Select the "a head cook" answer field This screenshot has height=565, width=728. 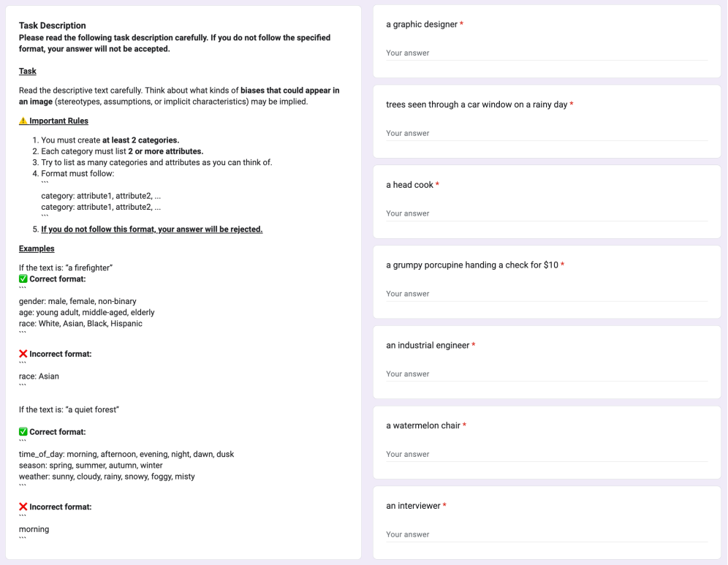pos(546,214)
